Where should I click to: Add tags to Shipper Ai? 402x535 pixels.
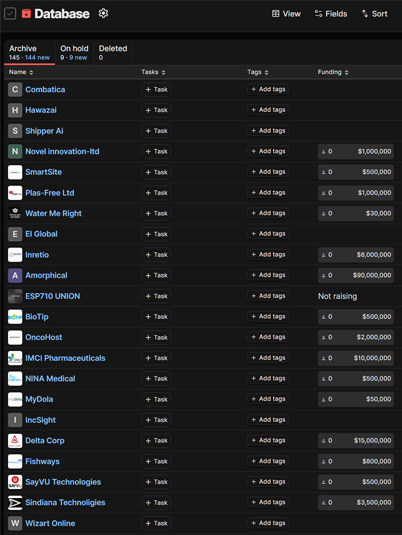click(268, 131)
